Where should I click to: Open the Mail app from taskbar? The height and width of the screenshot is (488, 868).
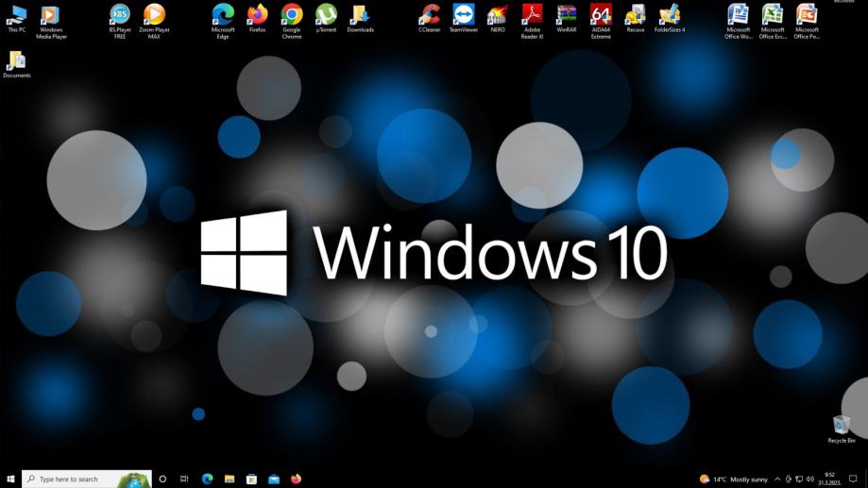[274, 480]
